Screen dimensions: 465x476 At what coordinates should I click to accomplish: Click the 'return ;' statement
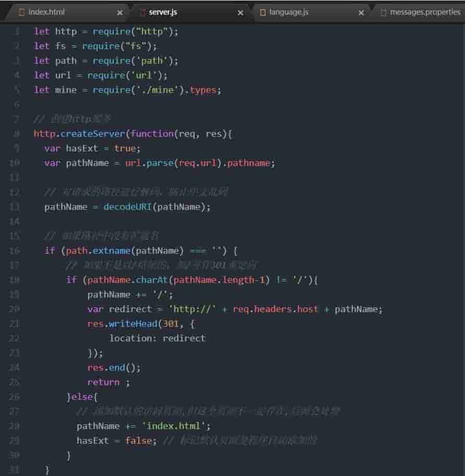(109, 383)
